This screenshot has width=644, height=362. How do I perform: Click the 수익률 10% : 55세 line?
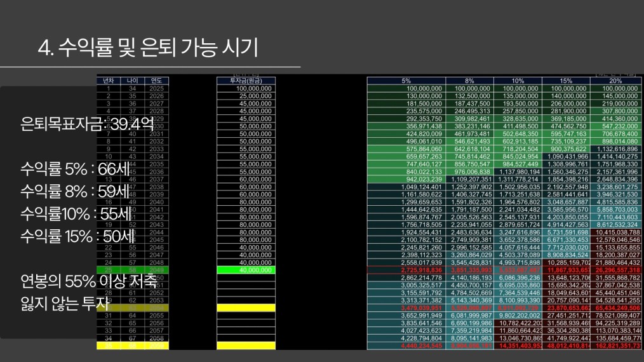click(76, 213)
